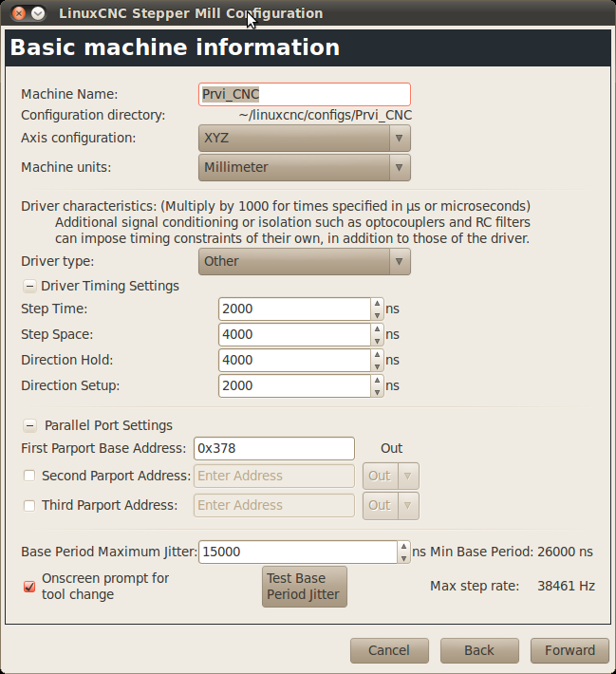Decrease Direction Hold with down arrow
Viewport: 616px width, 674px height.
377,366
